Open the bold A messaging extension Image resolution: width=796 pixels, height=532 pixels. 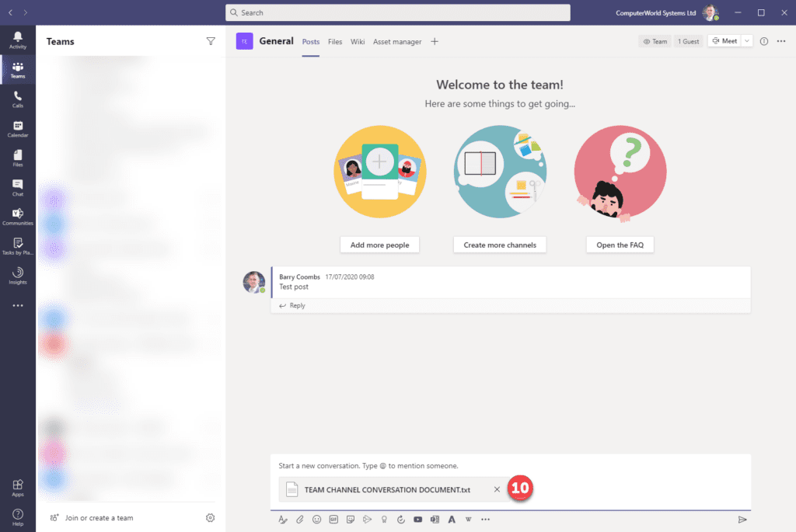coord(452,520)
